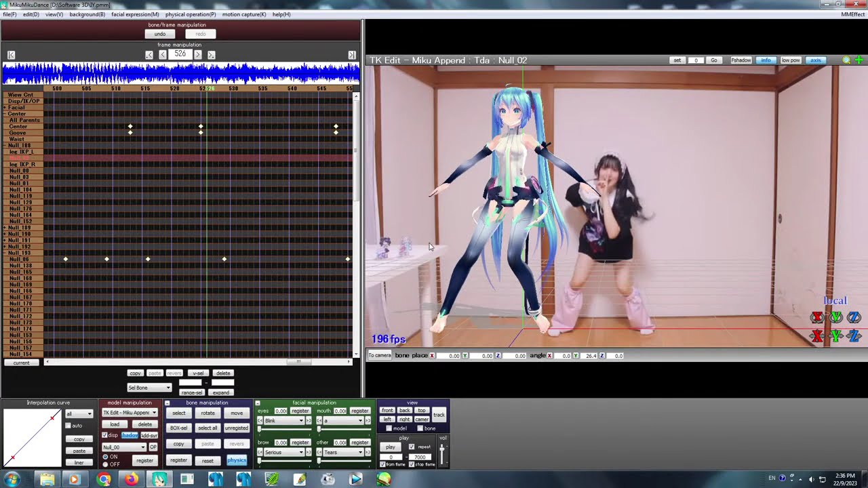Open the Tears other morph dropdown
This screenshot has width=868, height=488.
(x=342, y=452)
